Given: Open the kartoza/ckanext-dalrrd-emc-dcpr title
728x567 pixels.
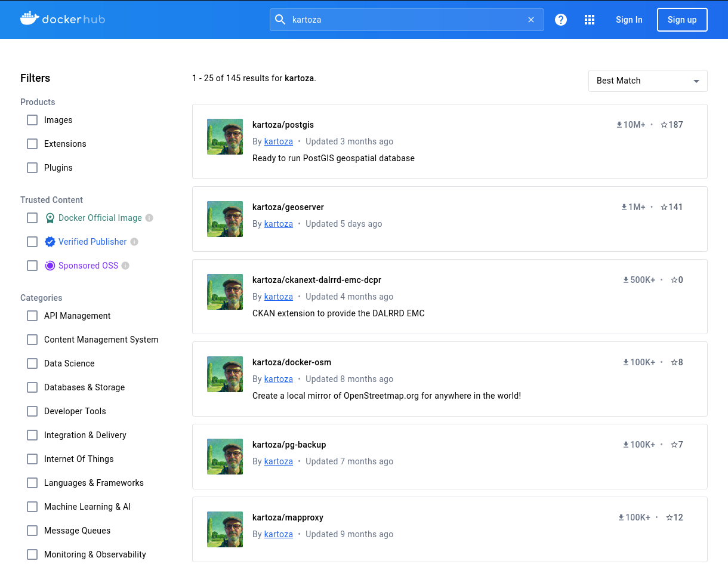Looking at the screenshot, I should tap(317, 280).
